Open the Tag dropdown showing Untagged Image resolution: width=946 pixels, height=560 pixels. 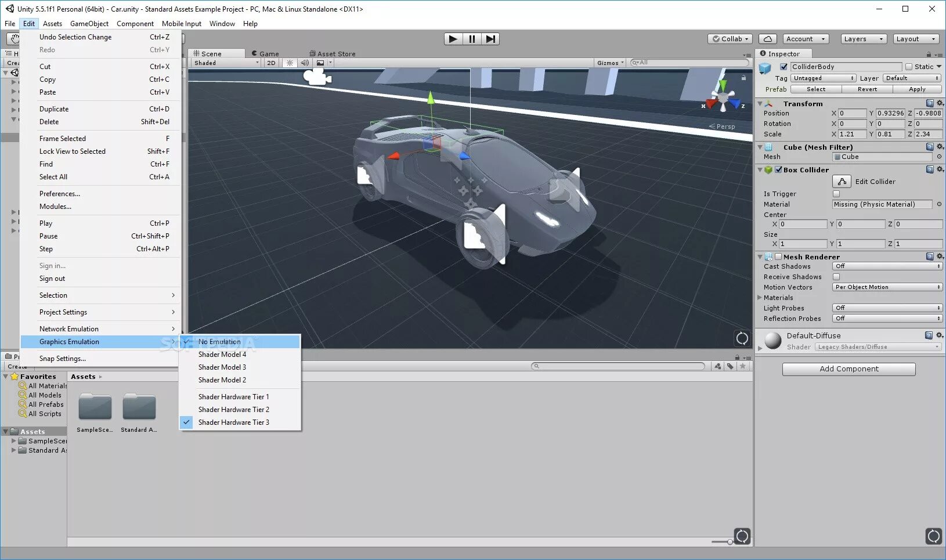(x=823, y=78)
